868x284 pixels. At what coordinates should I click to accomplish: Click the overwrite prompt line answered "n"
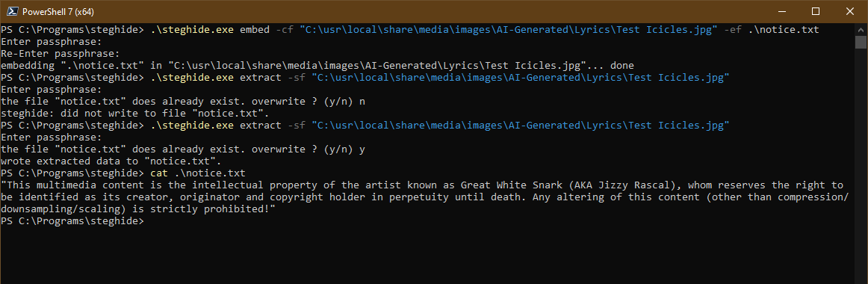pos(183,102)
